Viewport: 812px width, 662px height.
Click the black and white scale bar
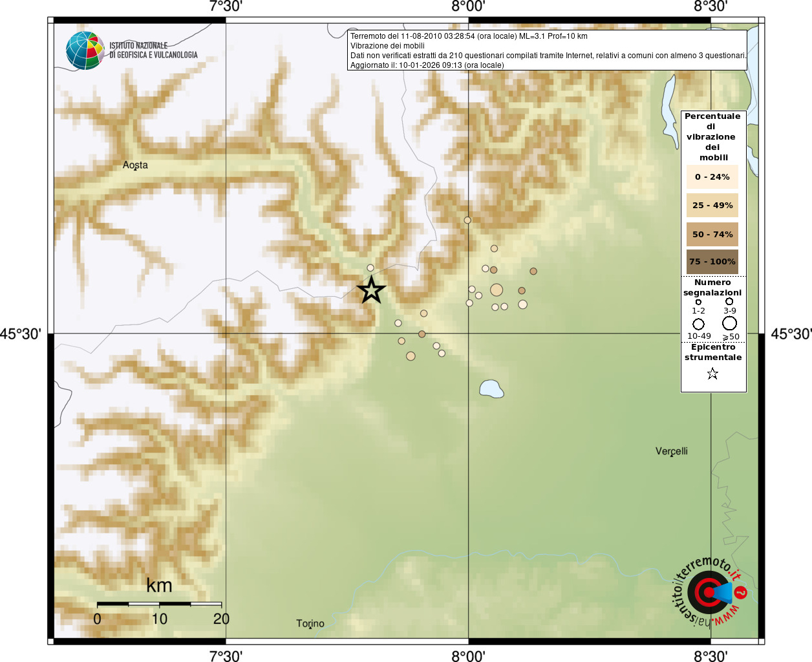[x=159, y=604]
